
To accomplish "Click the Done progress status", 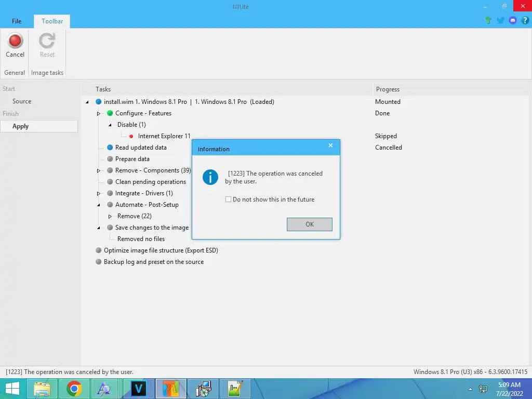I will click(382, 113).
